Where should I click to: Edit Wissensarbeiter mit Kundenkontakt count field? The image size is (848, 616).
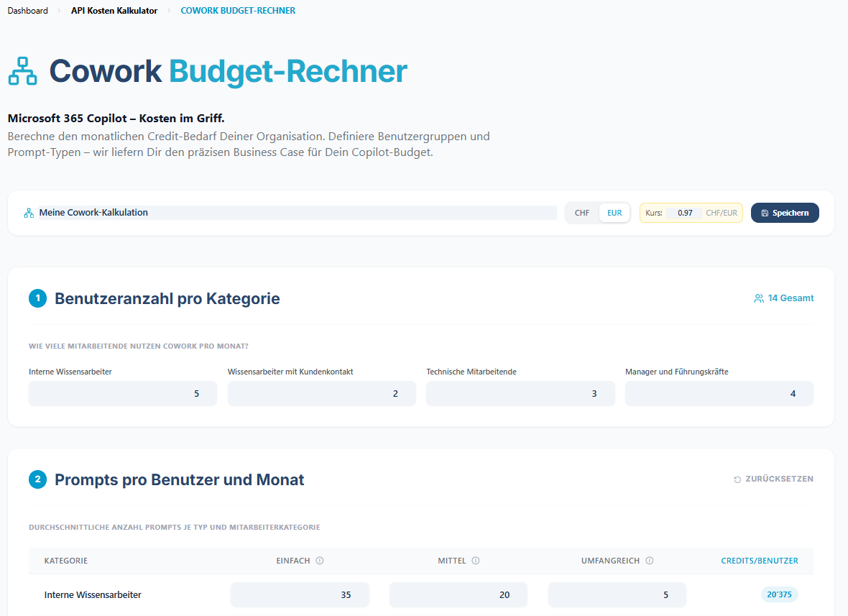click(x=322, y=394)
